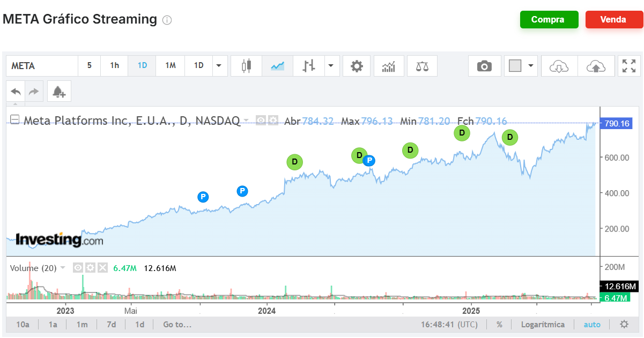Collapse the Meta Platforms legend

[15, 120]
